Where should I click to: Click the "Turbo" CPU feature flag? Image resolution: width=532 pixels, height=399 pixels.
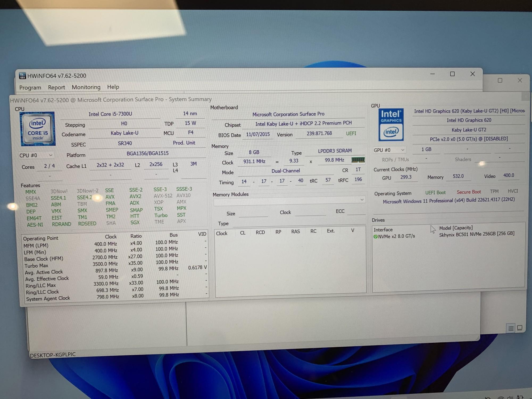(x=161, y=215)
